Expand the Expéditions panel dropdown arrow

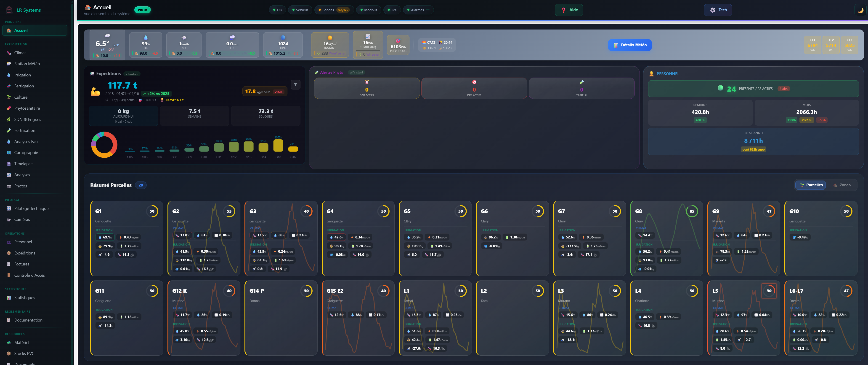point(295,85)
